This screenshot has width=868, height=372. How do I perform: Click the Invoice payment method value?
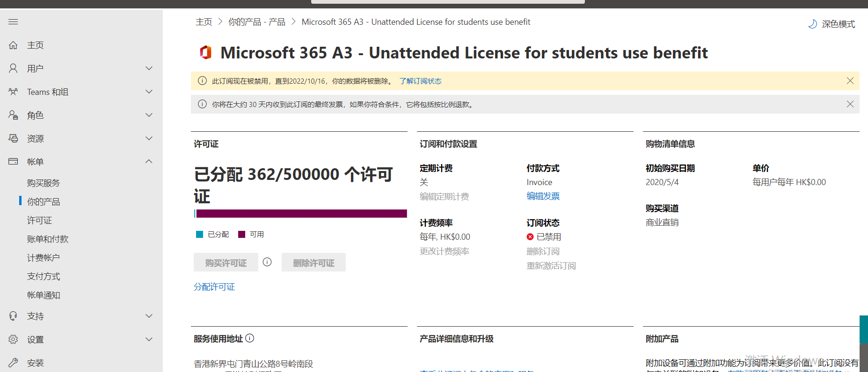pos(540,182)
